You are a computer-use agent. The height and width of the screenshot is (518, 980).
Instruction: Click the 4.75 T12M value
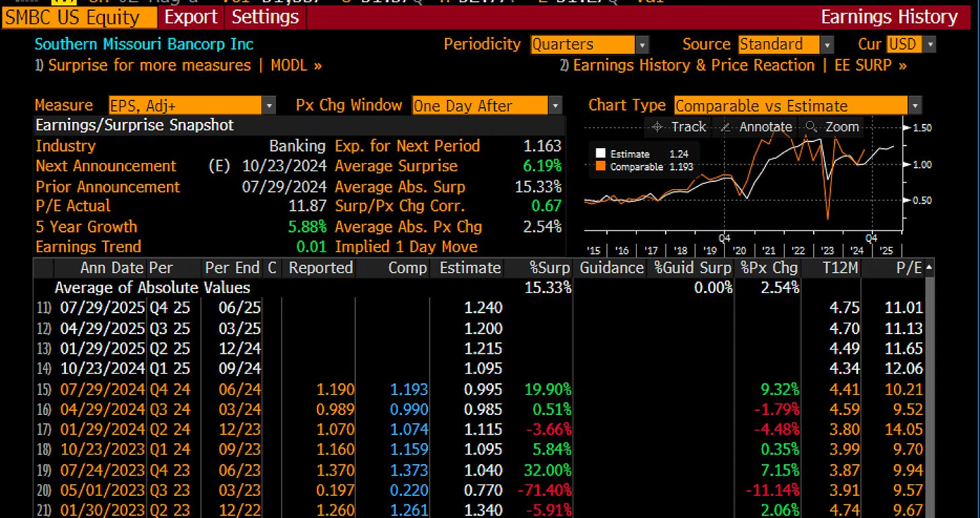click(x=843, y=308)
